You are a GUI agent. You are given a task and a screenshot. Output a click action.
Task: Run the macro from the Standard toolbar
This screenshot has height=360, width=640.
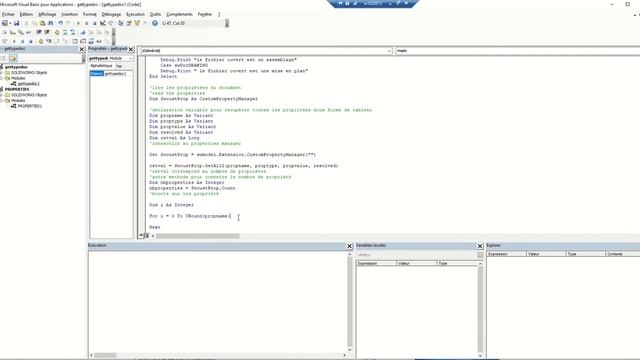point(78,23)
